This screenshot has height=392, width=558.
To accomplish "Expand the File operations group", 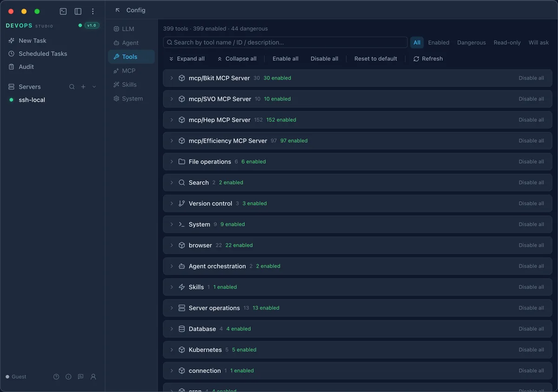I will coord(172,162).
